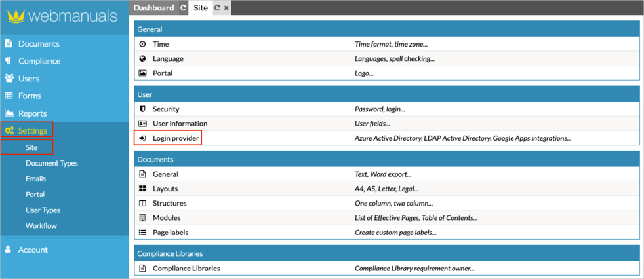Click the list icon next to Page labels
Screen dimensions: 644x279
point(143,232)
